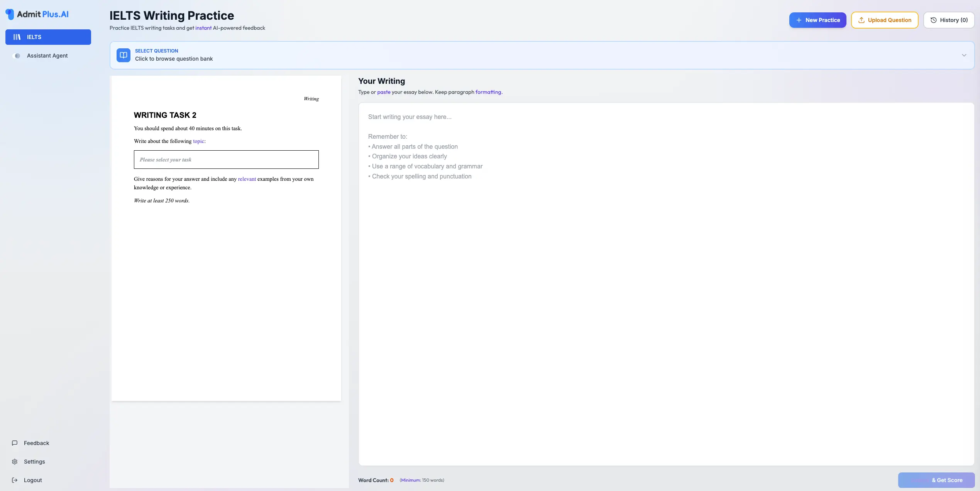Open Settings via the gear icon
This screenshot has width=980, height=491.
coord(14,462)
